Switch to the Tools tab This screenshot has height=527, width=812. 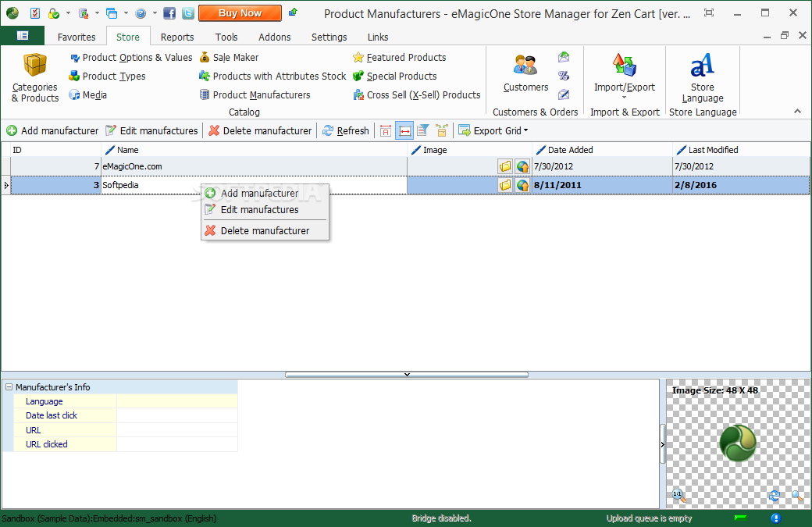tap(226, 37)
